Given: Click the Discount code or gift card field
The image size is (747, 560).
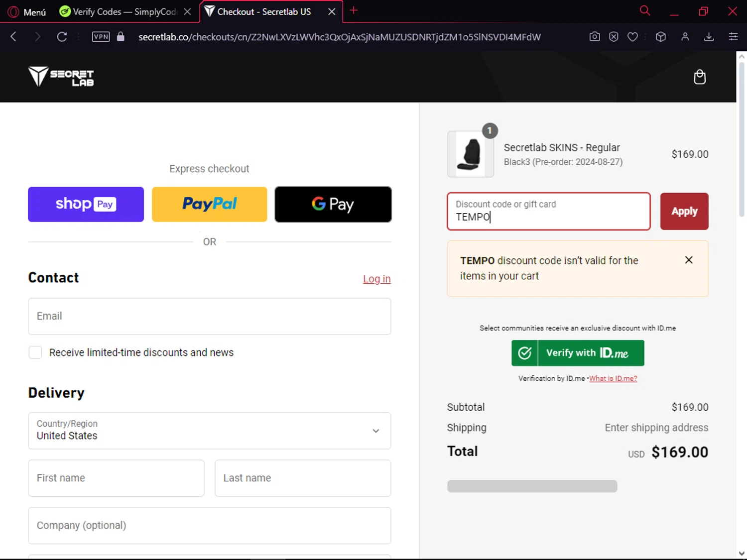Looking at the screenshot, I should 549,211.
